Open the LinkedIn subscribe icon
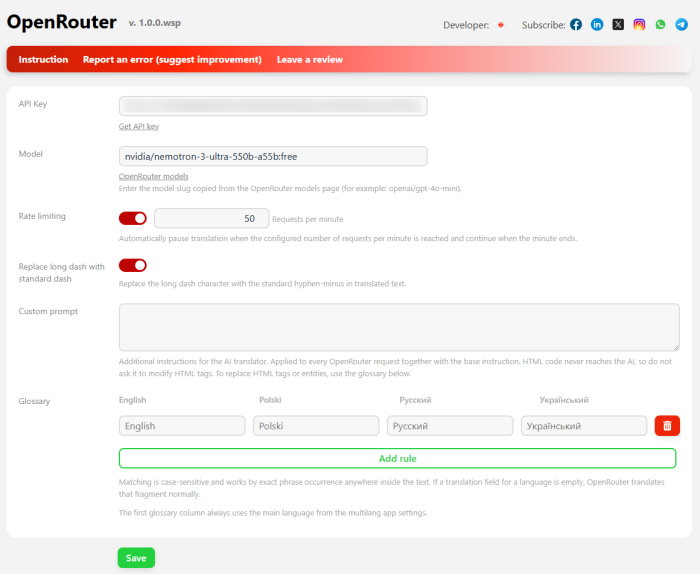Screen dimensions: 700x574 click(597, 25)
